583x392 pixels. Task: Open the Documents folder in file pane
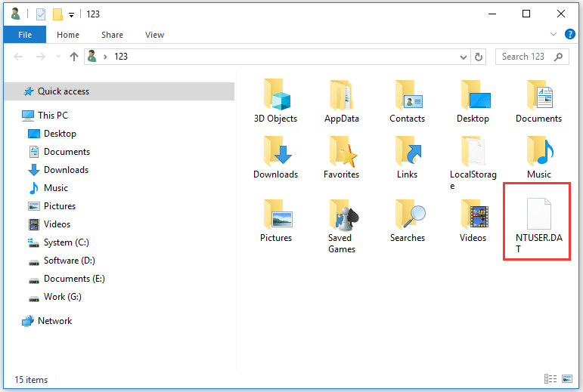point(538,101)
